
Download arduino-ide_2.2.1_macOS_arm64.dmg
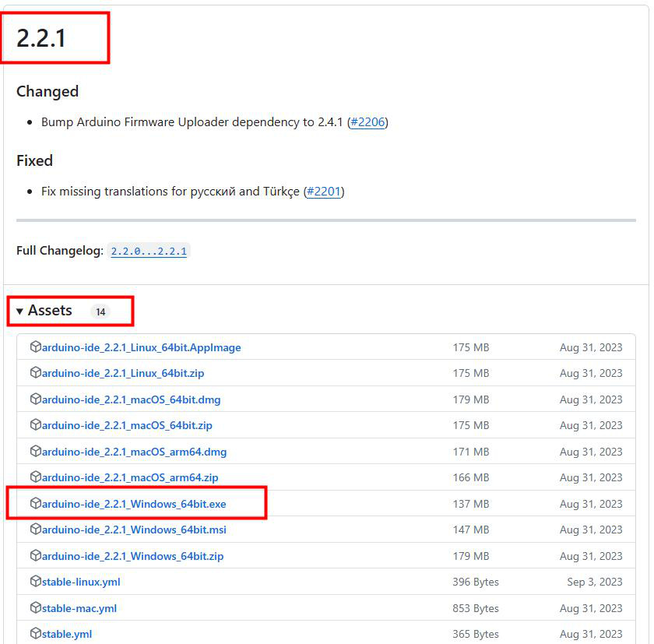[134, 452]
